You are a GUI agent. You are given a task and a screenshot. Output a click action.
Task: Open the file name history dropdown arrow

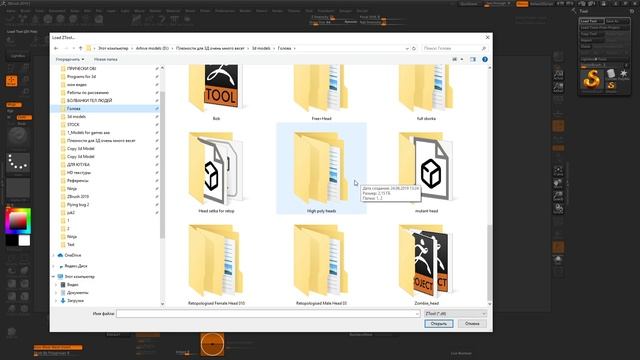[x=417, y=313]
